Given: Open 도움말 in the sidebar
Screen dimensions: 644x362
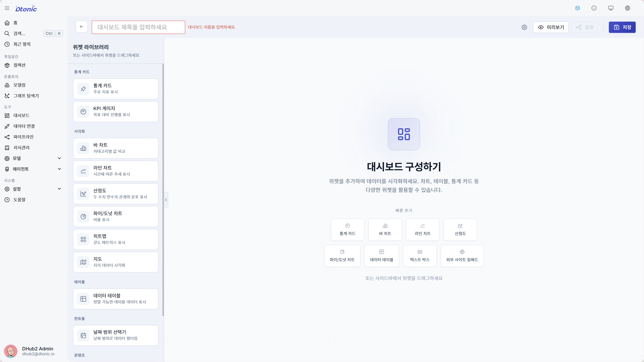Looking at the screenshot, I should click(x=34, y=200).
